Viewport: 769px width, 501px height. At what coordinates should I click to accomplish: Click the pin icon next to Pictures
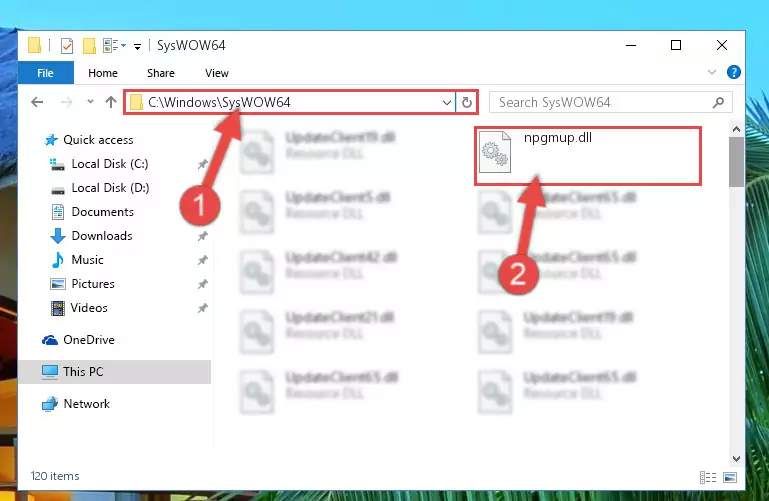coord(202,284)
